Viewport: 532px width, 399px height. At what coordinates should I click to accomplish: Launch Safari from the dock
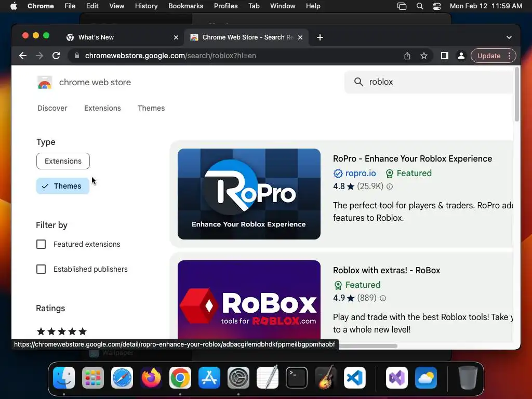[122, 378]
